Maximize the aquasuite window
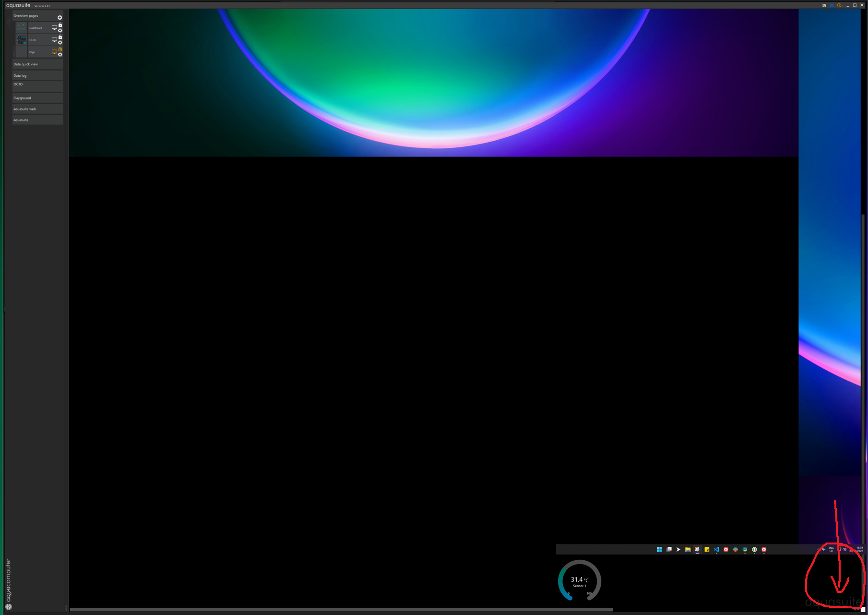868x615 pixels. click(855, 5)
